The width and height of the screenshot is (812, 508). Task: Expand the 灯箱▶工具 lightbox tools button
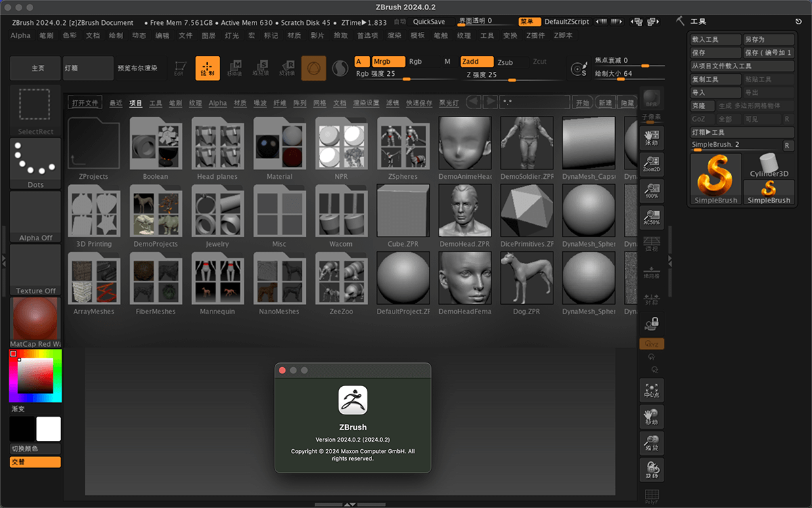[742, 132]
